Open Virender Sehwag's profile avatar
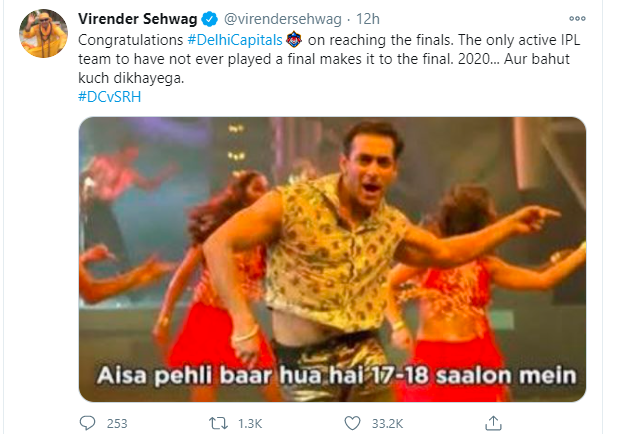 [x=43, y=34]
